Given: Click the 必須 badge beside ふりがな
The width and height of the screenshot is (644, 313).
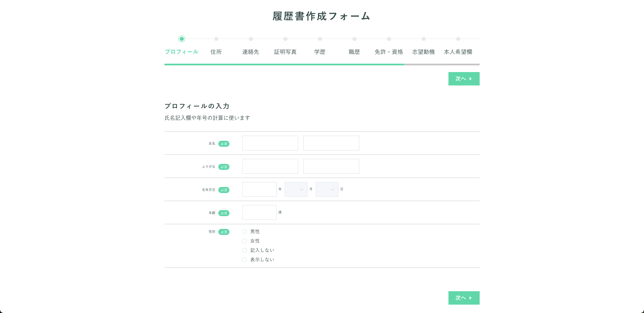Looking at the screenshot, I should point(224,167).
